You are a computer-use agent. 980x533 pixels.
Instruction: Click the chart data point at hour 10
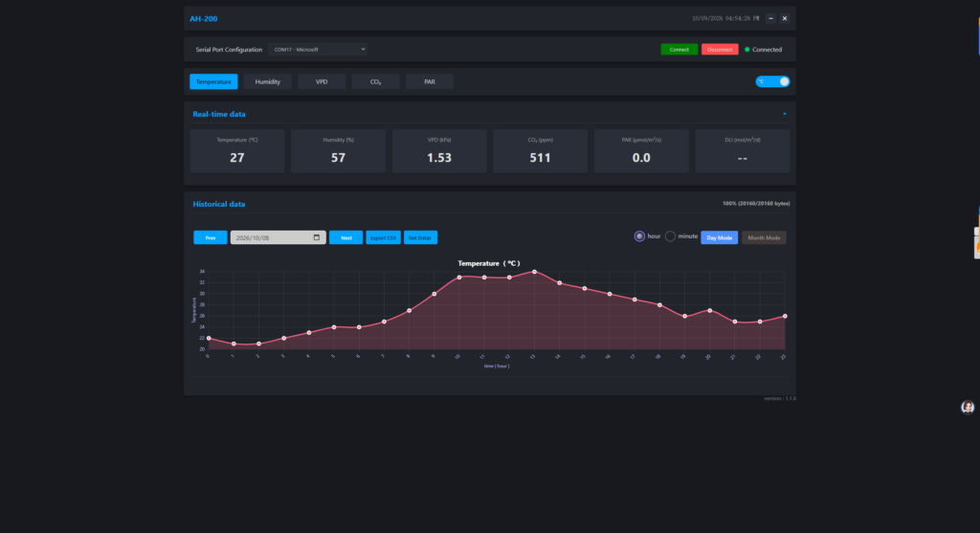[x=459, y=278]
